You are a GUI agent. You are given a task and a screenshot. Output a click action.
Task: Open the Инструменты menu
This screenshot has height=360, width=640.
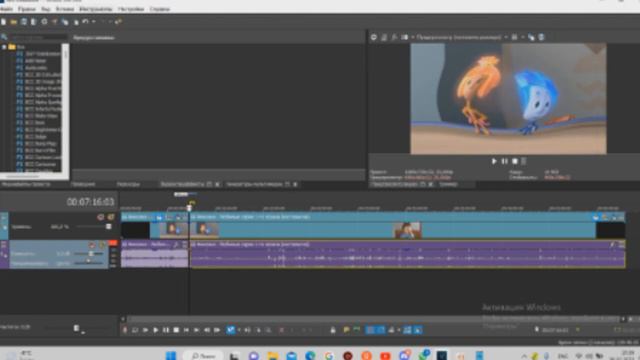pyautogui.click(x=96, y=9)
